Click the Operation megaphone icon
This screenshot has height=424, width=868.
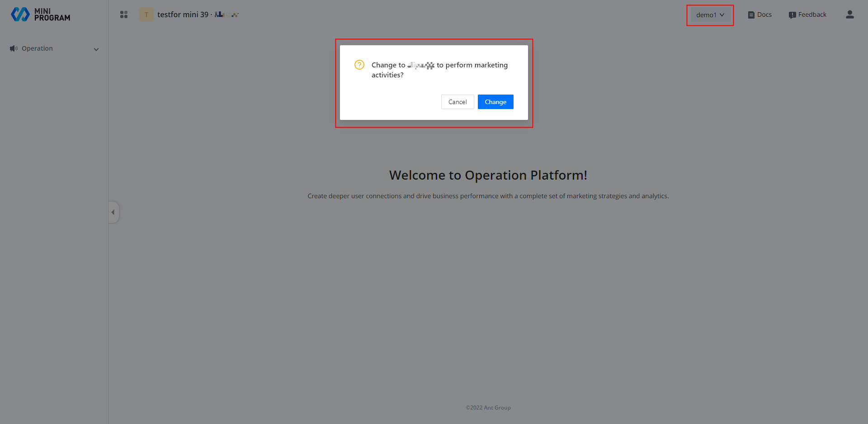pos(14,48)
